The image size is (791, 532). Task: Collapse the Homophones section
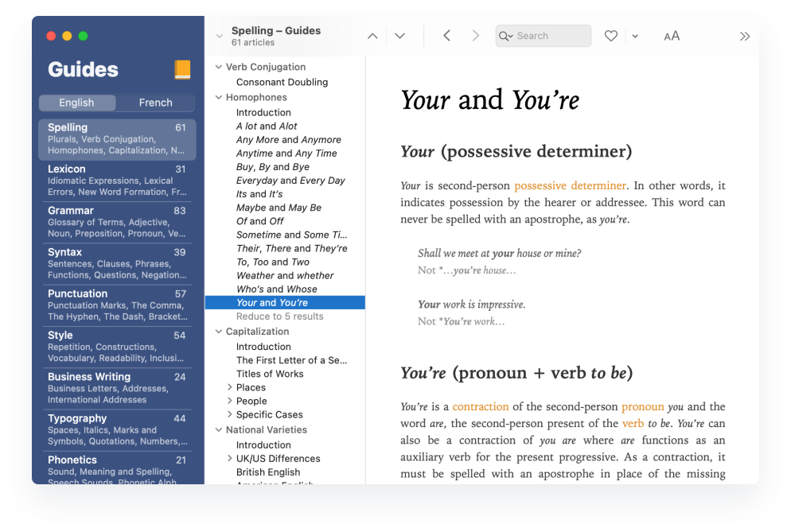click(x=219, y=98)
